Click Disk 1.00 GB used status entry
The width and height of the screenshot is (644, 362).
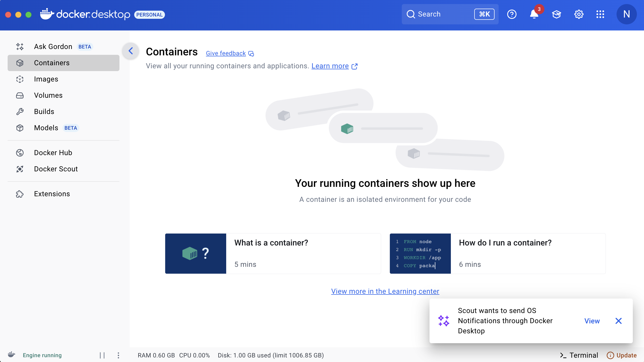pos(271,355)
